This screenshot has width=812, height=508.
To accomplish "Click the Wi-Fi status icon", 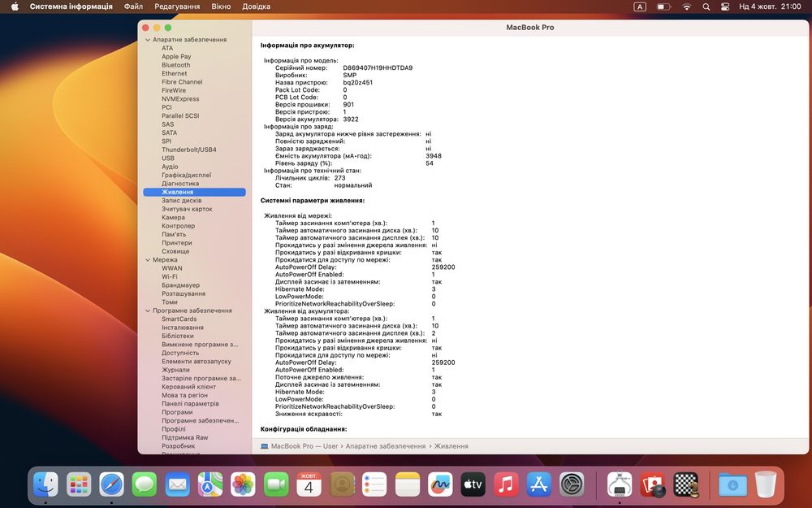I will coord(687,7).
